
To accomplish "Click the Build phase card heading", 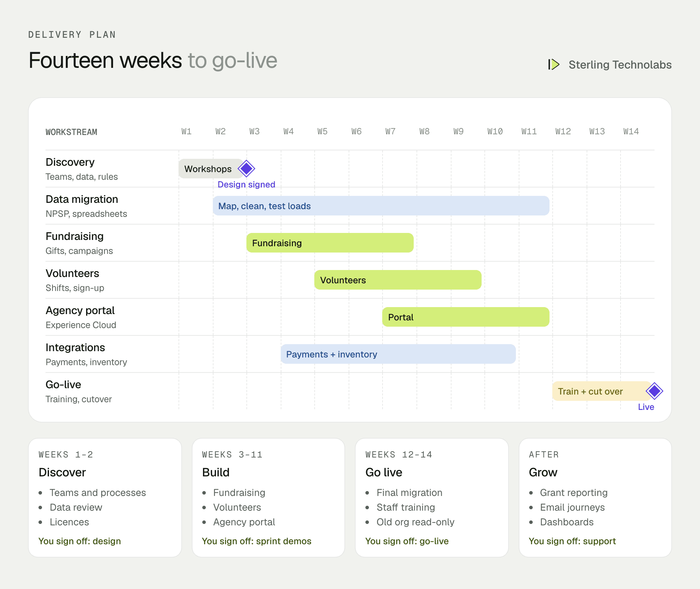I will [216, 472].
